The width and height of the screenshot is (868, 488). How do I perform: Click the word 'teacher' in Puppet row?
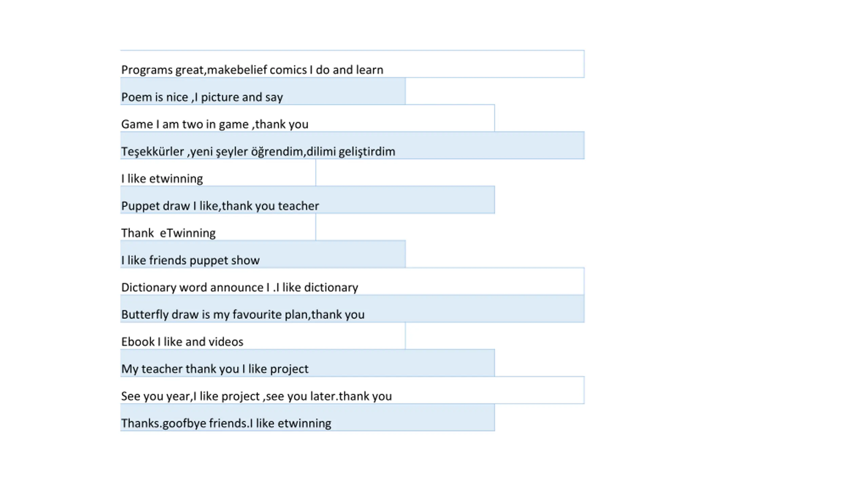click(x=298, y=206)
